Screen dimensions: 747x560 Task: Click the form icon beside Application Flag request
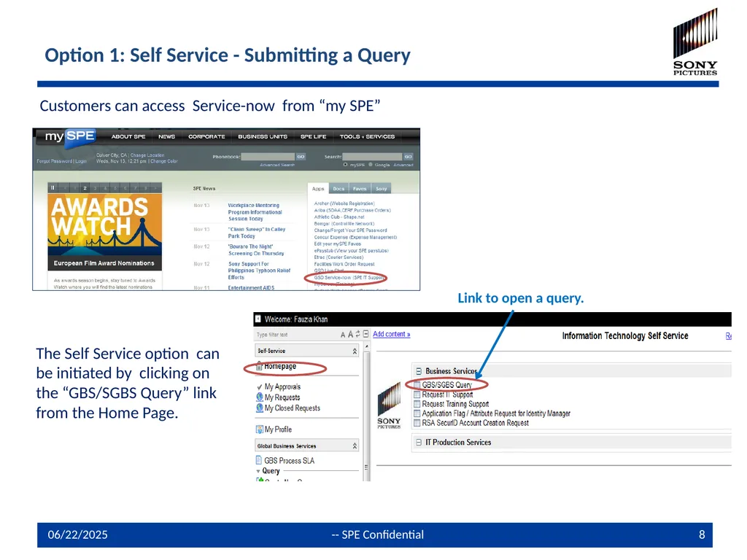[x=417, y=413]
